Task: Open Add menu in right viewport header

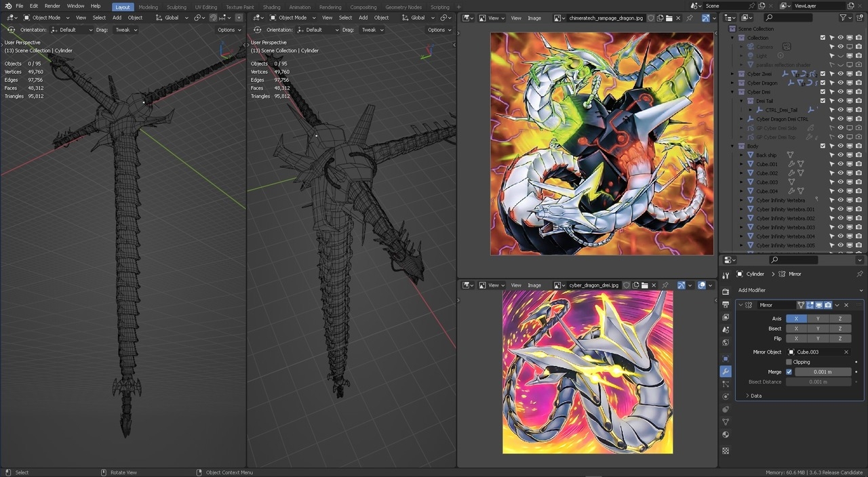Action: point(363,18)
